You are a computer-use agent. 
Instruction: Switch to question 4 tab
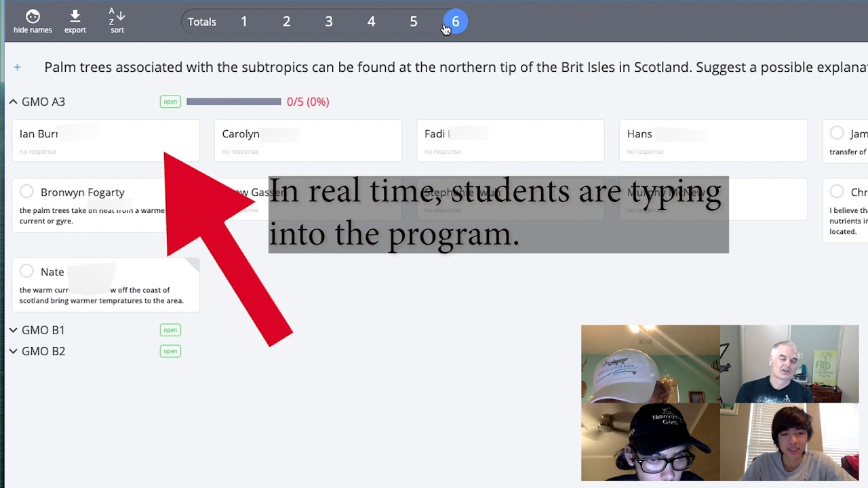tap(371, 22)
